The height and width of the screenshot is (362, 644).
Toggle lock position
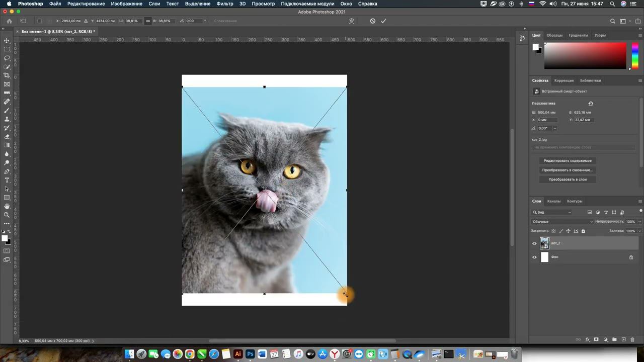pos(568,231)
